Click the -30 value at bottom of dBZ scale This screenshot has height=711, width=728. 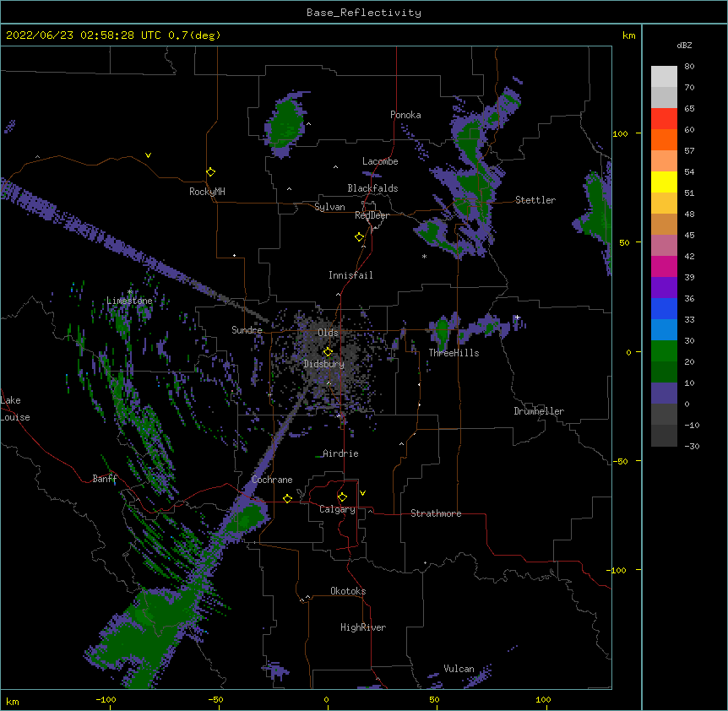tap(692, 446)
